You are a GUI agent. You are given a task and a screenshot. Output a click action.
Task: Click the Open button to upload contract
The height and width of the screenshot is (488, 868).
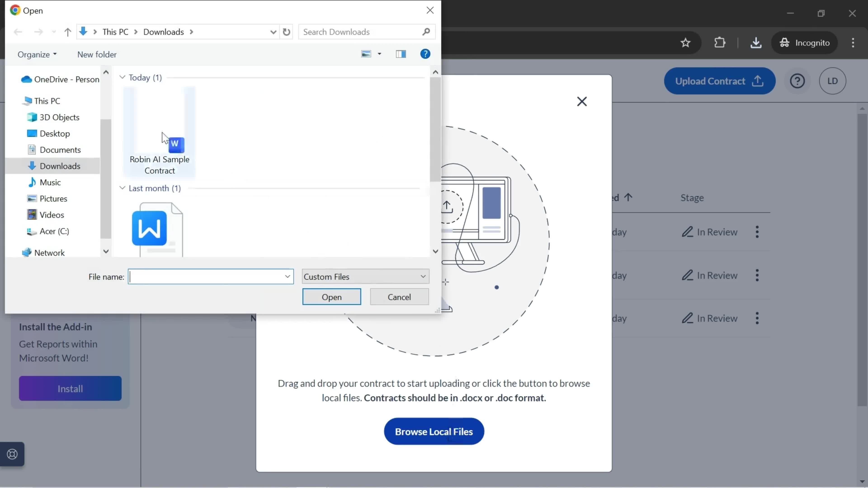click(331, 297)
